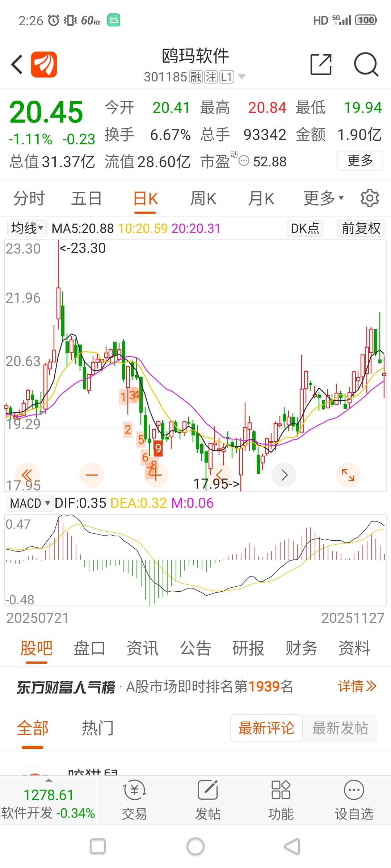Tap Android back triangle button

point(293,847)
